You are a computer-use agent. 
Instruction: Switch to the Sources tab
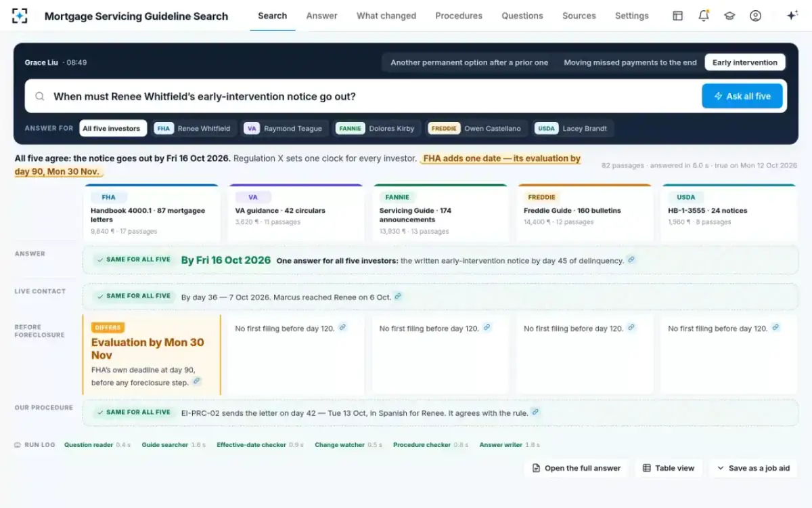[579, 16]
